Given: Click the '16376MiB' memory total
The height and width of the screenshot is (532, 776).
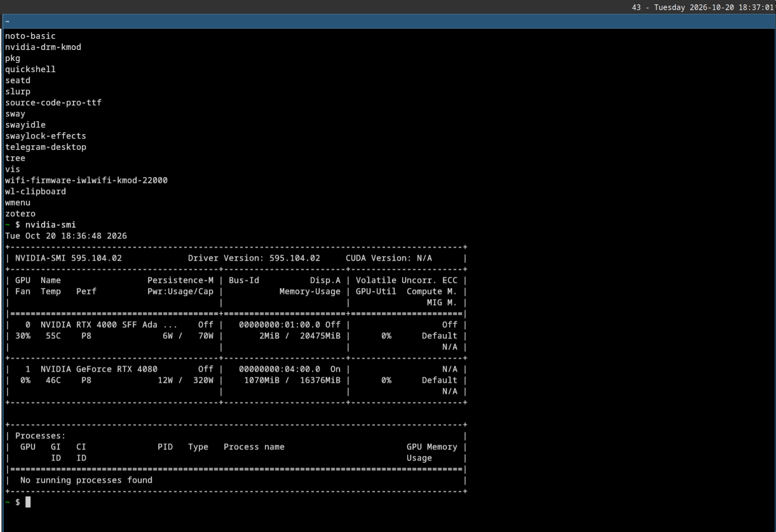Looking at the screenshot, I should (x=320, y=380).
